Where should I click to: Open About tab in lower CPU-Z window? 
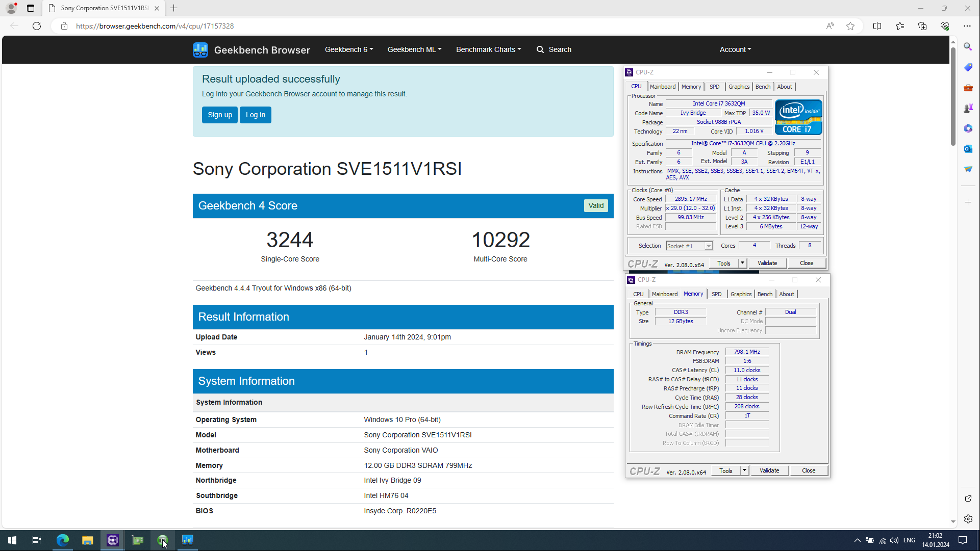pyautogui.click(x=787, y=294)
